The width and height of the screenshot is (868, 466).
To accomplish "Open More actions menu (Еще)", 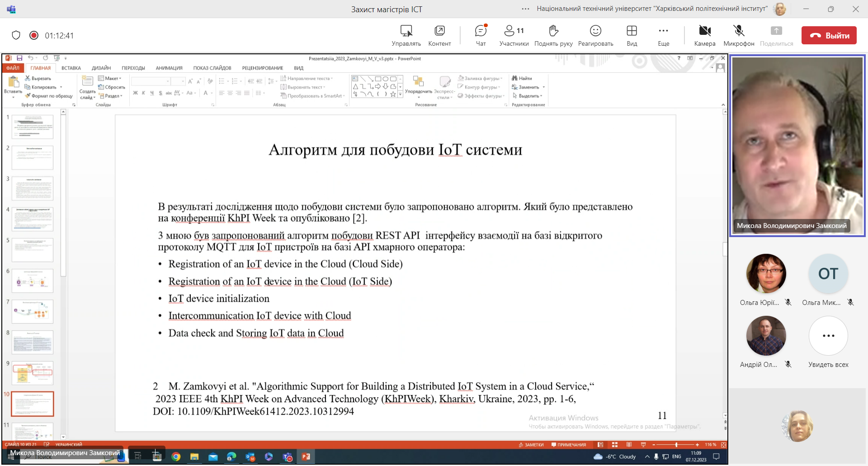I will [663, 35].
